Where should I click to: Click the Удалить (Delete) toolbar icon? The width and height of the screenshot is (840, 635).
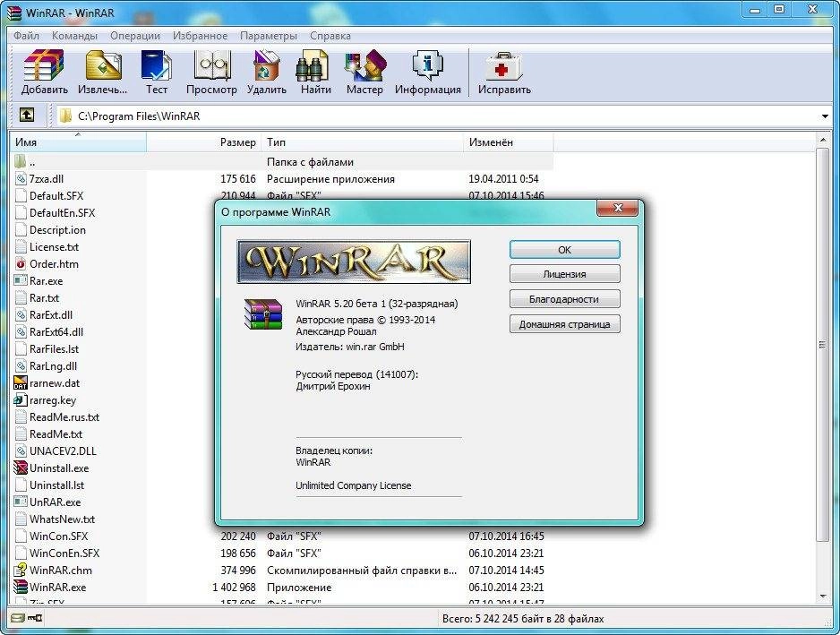pos(266,65)
